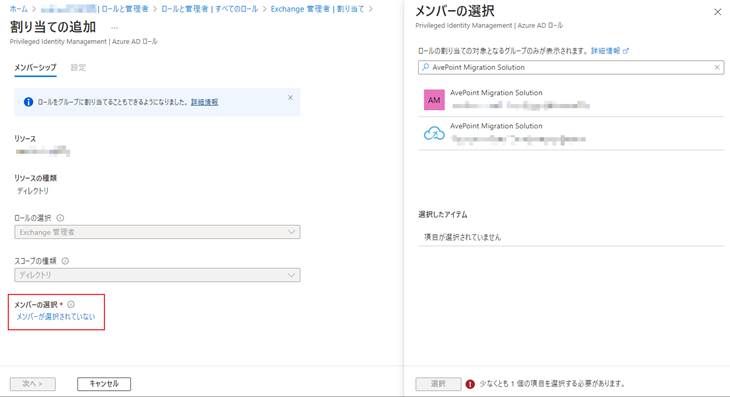This screenshot has height=397, width=730.
Task: Click the external link icon after 詳細情報
Action: coord(626,51)
